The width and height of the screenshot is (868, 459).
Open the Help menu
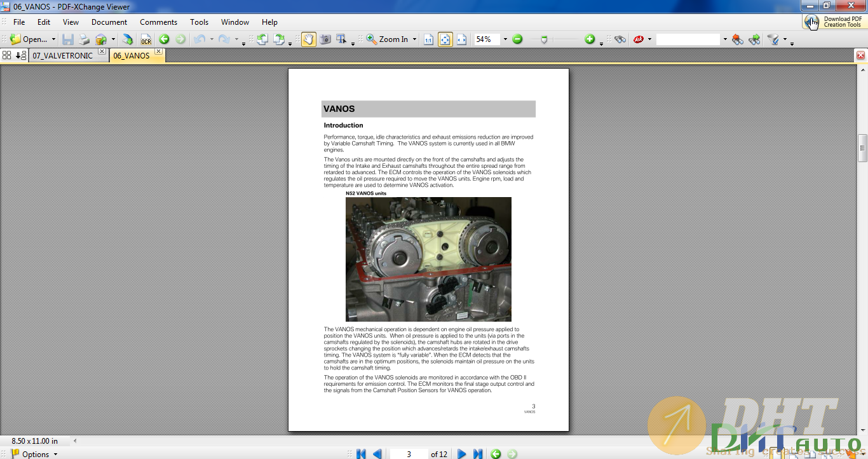point(270,22)
